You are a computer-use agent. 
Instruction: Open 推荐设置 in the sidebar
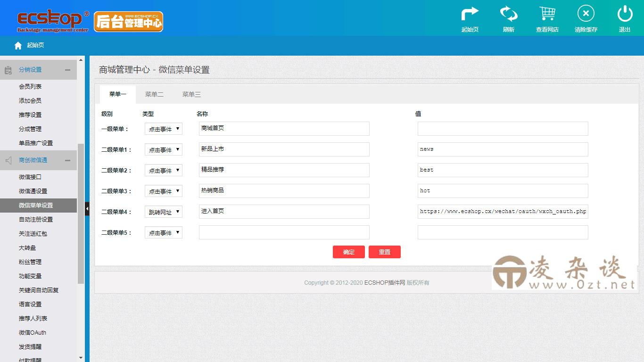pos(30,115)
